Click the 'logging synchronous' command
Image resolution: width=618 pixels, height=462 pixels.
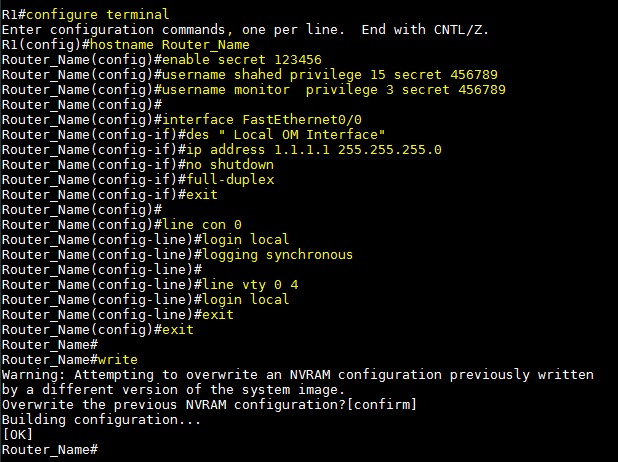[277, 255]
